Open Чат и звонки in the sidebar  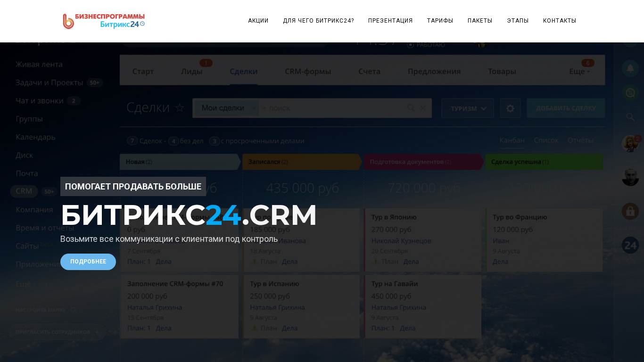(x=40, y=101)
